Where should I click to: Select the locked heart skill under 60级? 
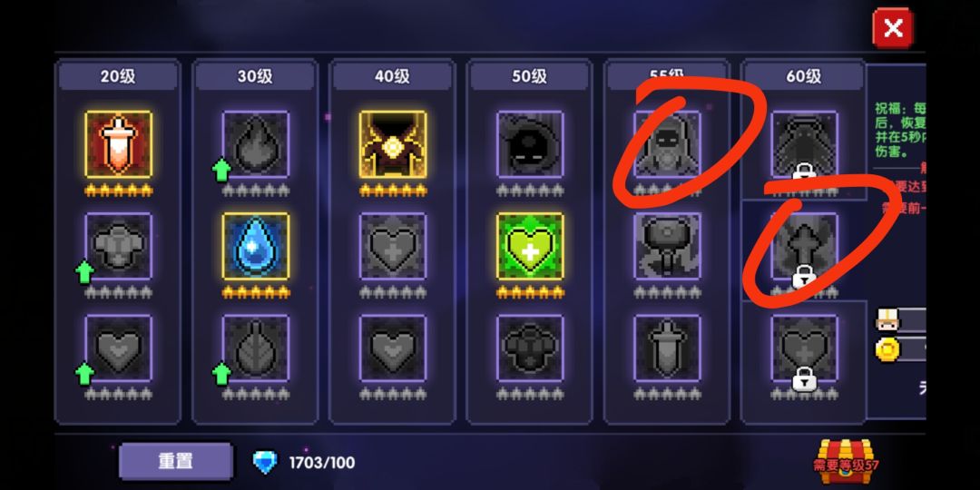[804, 348]
